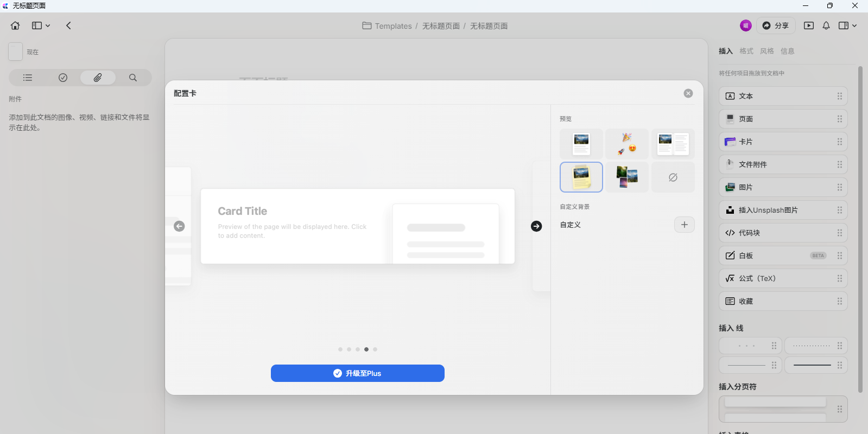Select the emoji preview style

click(626, 144)
